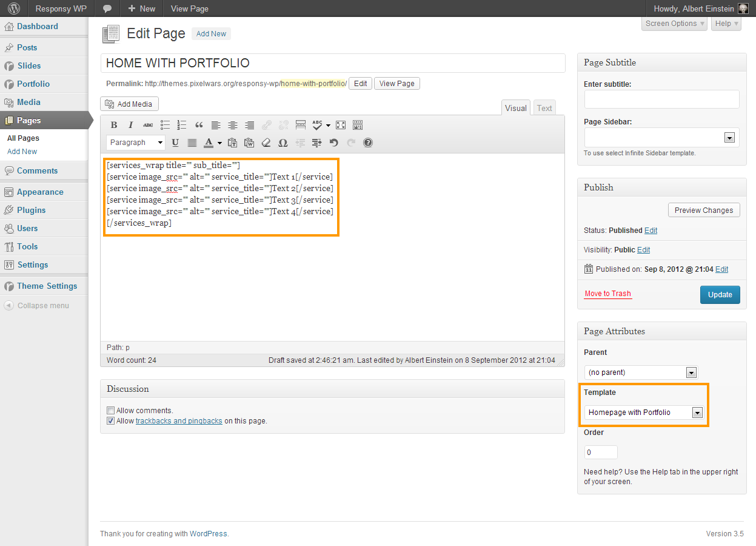The image size is (756, 546).
Task: Insert a custom character with Omega icon
Action: 283,143
